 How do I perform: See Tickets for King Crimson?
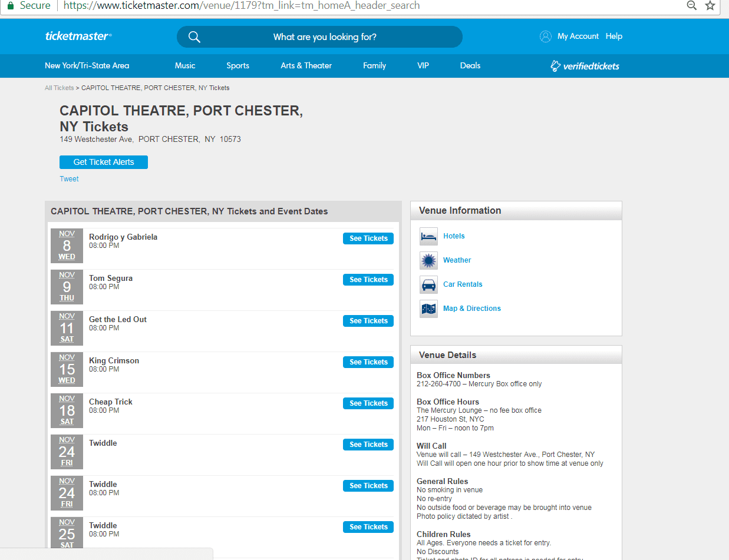(368, 362)
